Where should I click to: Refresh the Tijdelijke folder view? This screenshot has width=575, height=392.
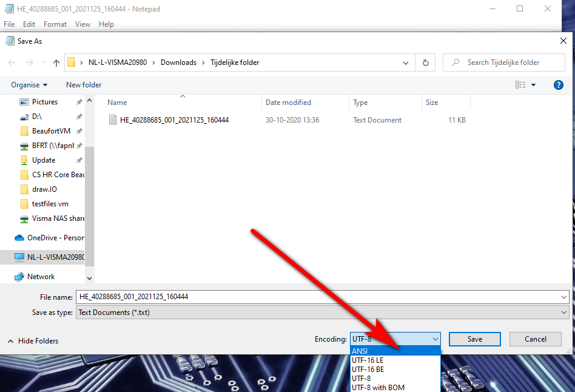point(425,63)
